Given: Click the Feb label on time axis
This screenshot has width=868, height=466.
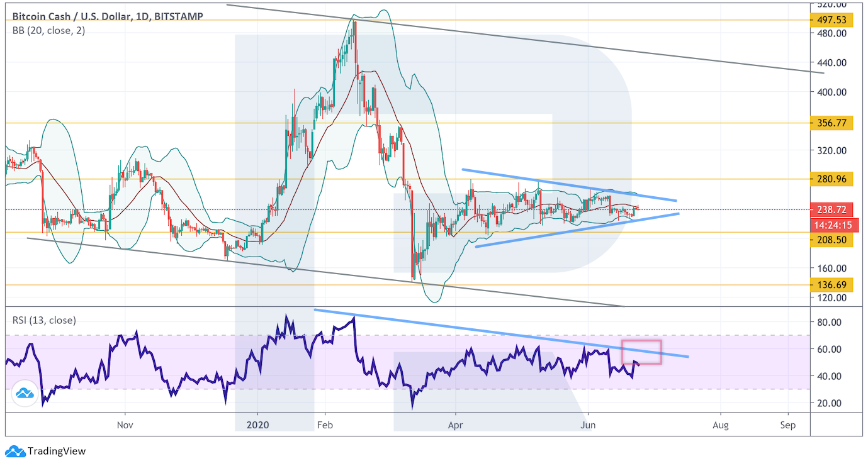Looking at the screenshot, I should pyautogui.click(x=324, y=425).
